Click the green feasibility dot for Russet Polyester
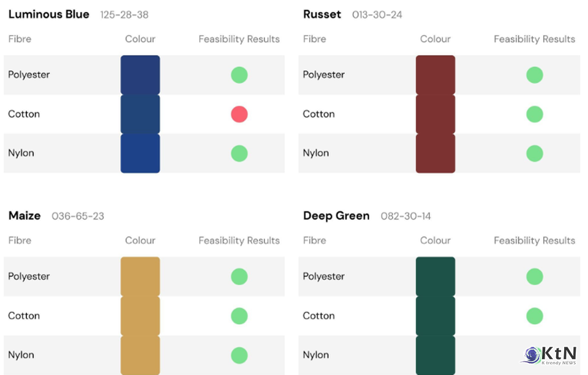The image size is (588, 375). [534, 75]
